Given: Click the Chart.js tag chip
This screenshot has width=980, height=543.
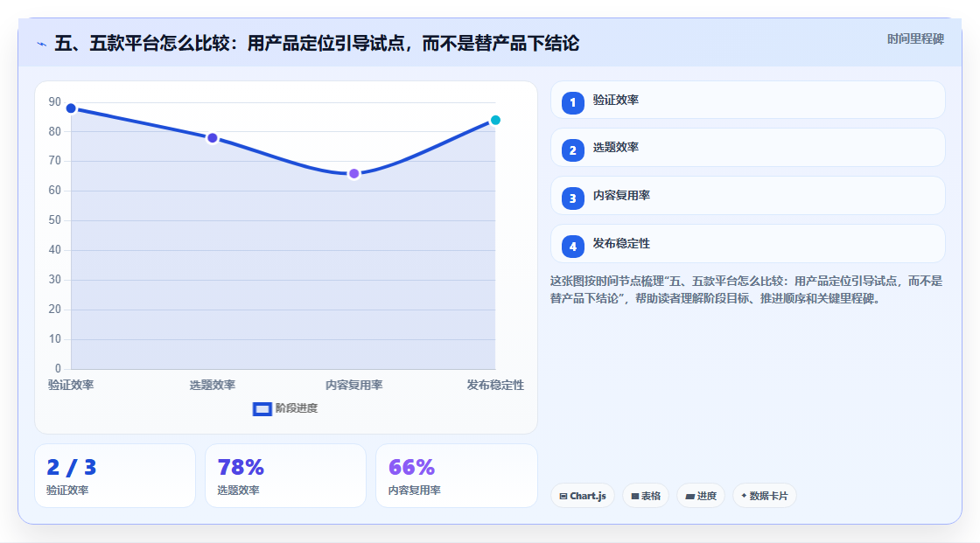Looking at the screenshot, I should click(x=583, y=496).
